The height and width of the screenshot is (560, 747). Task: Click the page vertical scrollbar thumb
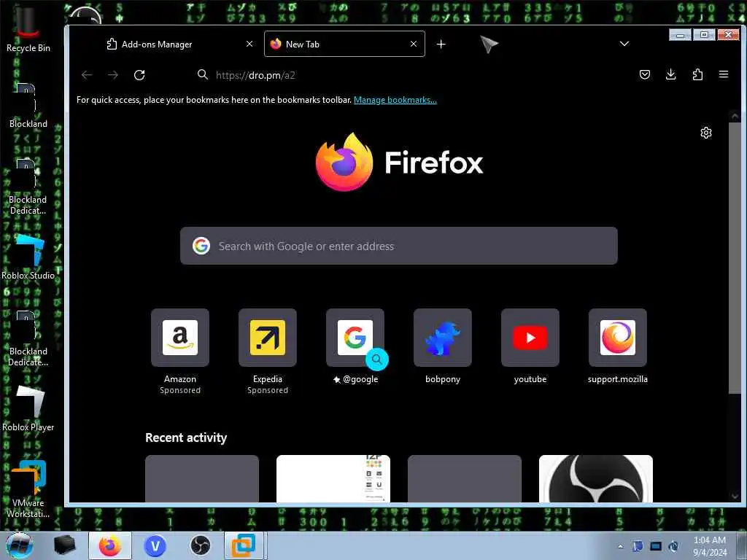coord(734,257)
